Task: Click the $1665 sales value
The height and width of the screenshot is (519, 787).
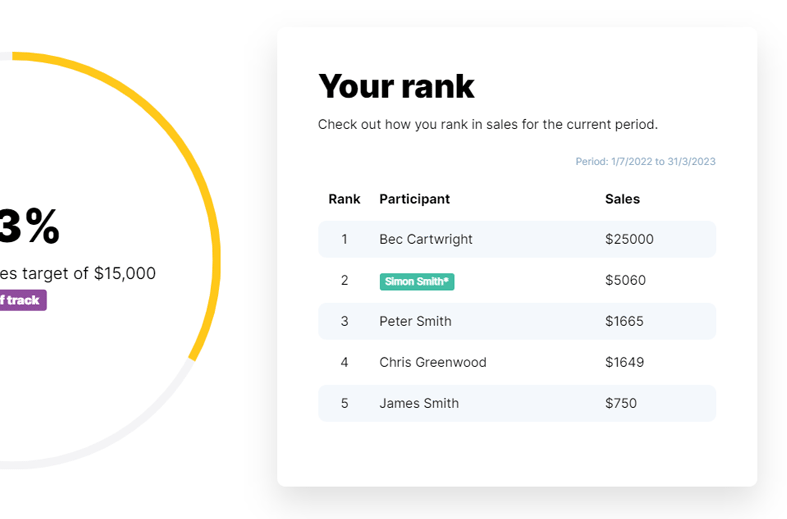Action: 624,321
